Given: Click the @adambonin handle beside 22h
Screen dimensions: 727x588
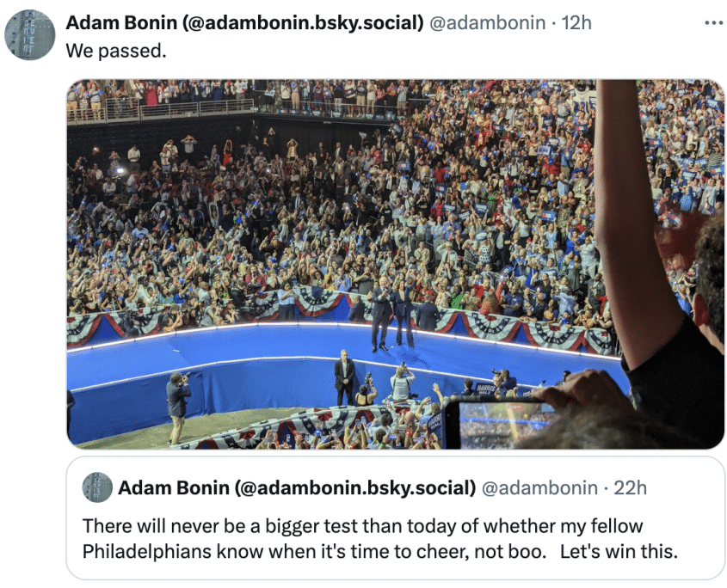Looking at the screenshot, I should (539, 488).
